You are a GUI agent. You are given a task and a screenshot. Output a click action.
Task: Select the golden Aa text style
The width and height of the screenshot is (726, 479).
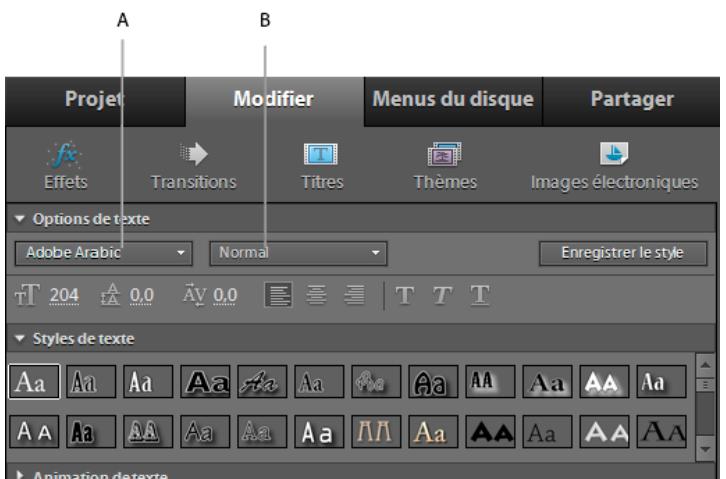(x=433, y=432)
